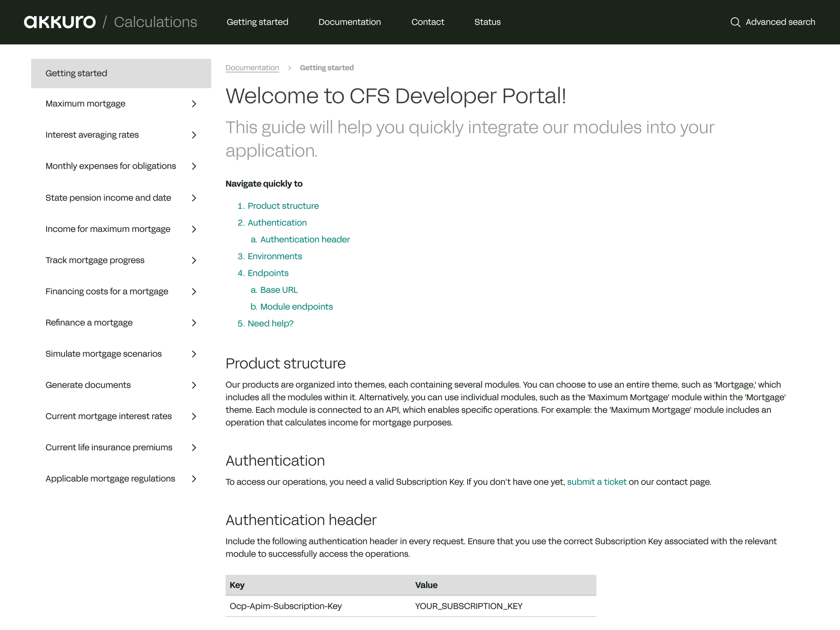
Task: Expand Interest averaging rates chevron
Action: 194,135
